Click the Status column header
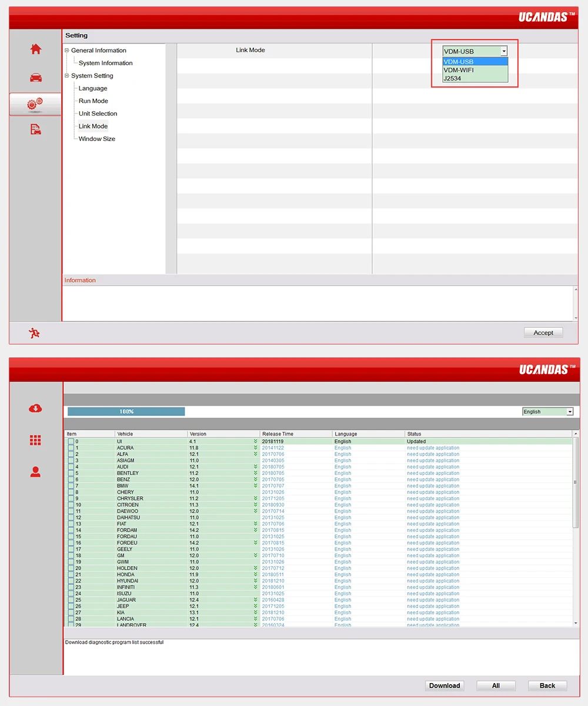 click(488, 434)
